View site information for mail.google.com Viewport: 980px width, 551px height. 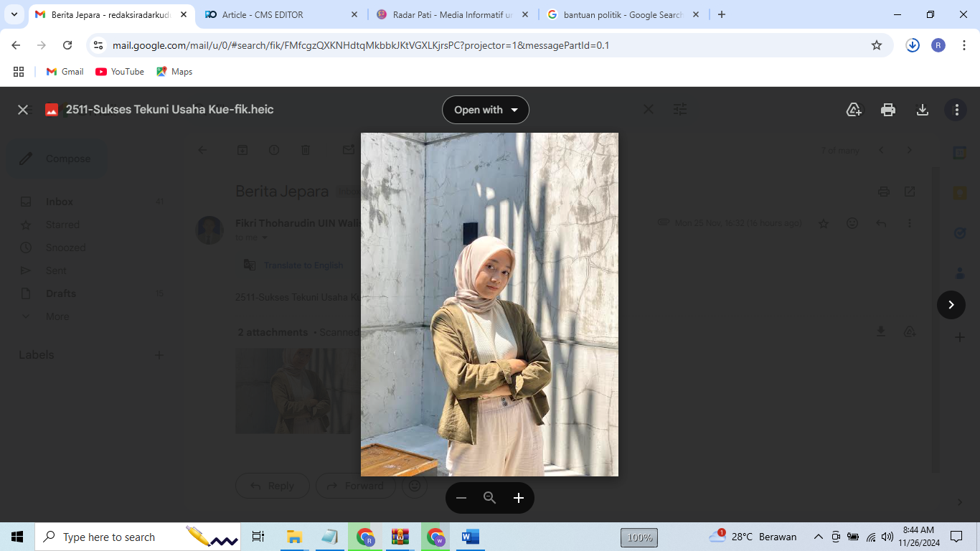(x=99, y=45)
